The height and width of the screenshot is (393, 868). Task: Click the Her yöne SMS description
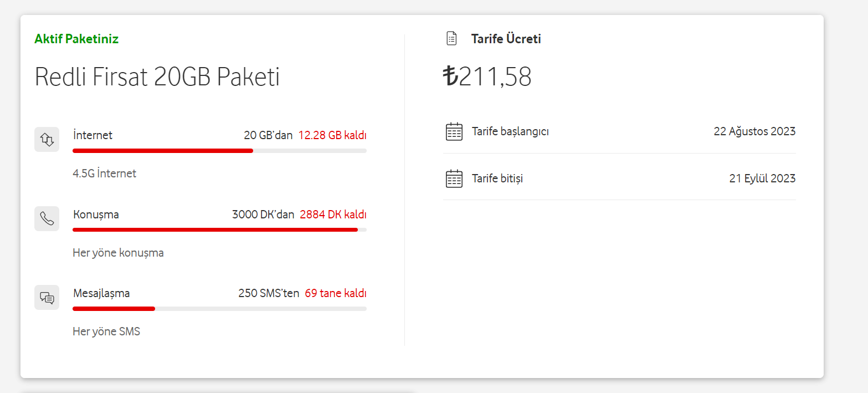(x=106, y=332)
